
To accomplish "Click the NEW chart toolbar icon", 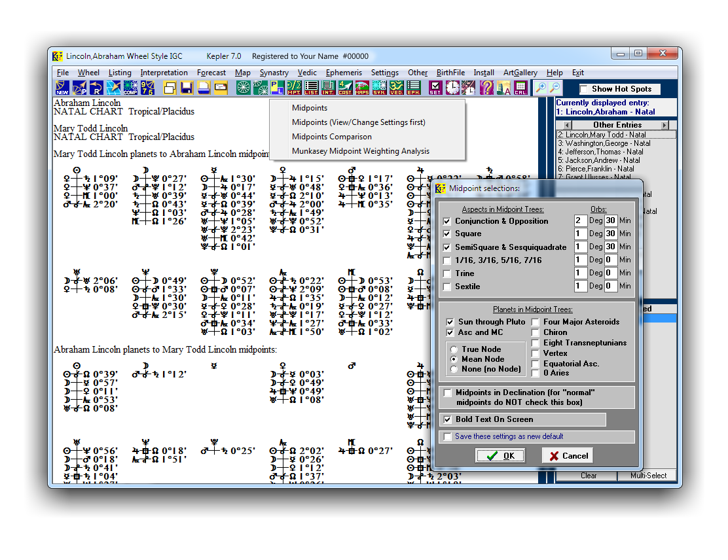I will [x=62, y=88].
